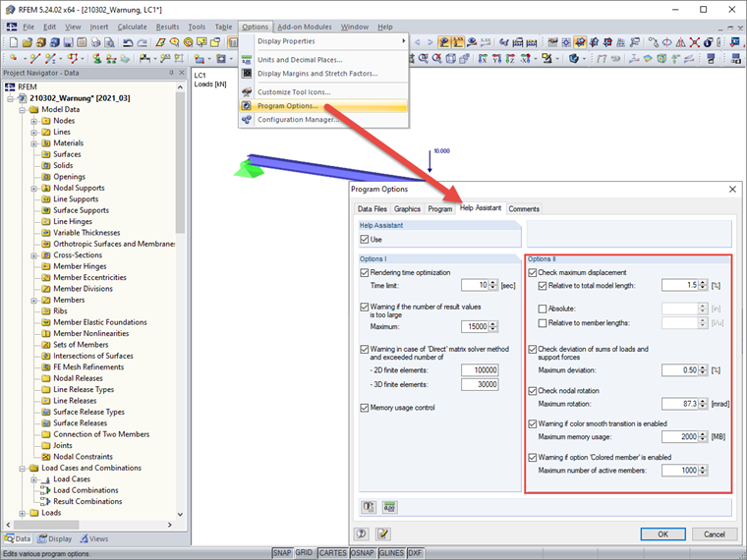Click the View opposite X direction icon
The height and width of the screenshot is (560, 747).
coord(525,59)
